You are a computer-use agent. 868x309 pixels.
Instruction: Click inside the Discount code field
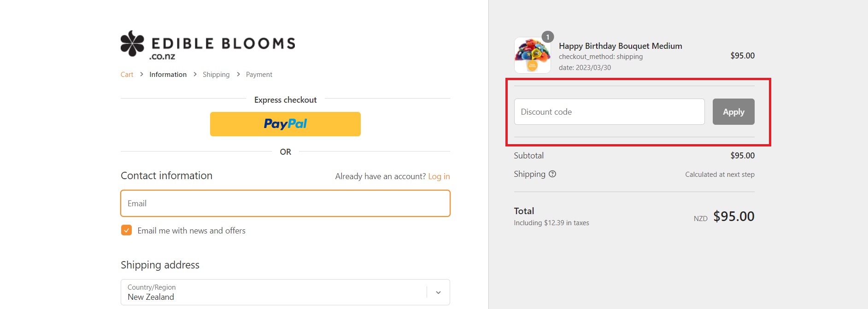coord(609,111)
